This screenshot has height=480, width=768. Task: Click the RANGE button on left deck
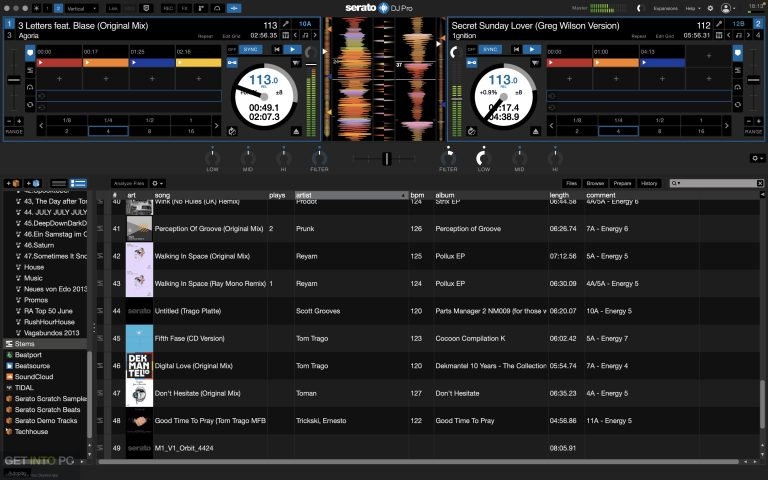coord(14,132)
